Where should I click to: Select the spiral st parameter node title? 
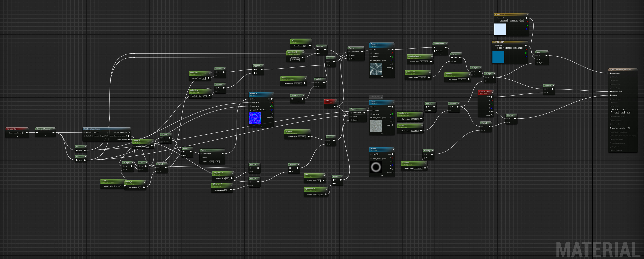tap(105, 180)
